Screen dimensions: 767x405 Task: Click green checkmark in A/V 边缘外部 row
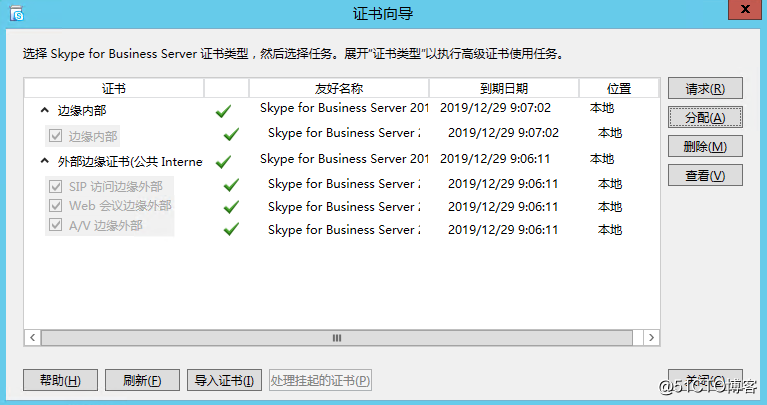click(x=231, y=229)
